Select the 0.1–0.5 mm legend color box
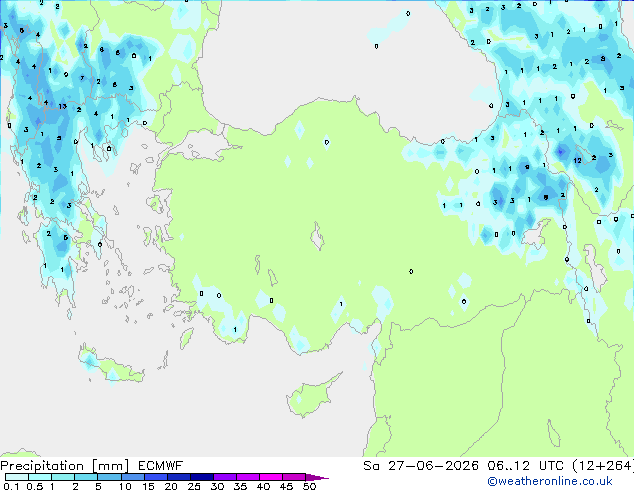 pos(17,477)
